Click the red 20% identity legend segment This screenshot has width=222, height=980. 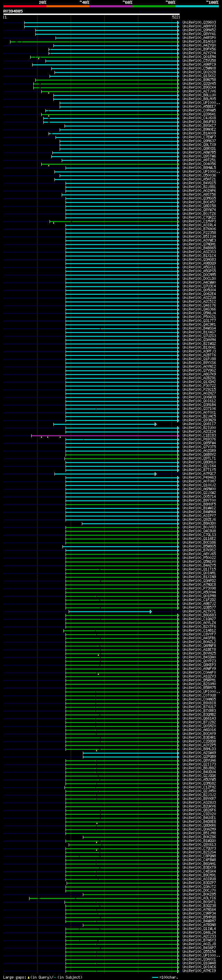[x=25, y=6]
